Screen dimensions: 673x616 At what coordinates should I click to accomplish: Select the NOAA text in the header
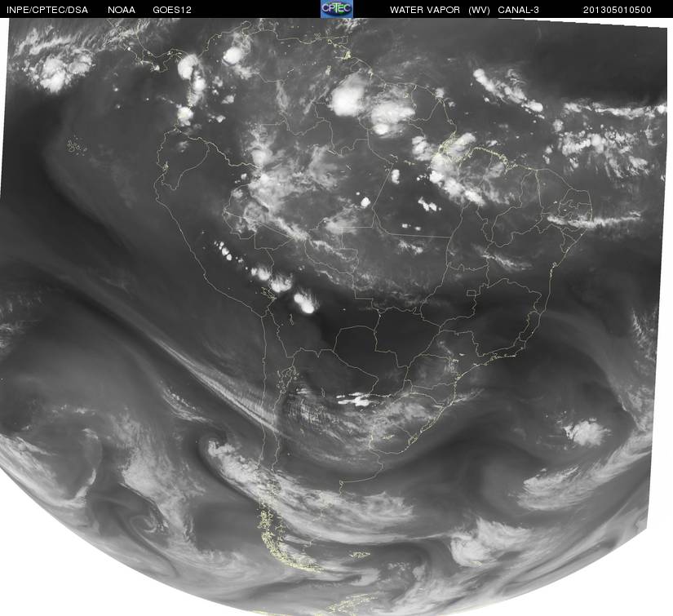(121, 10)
